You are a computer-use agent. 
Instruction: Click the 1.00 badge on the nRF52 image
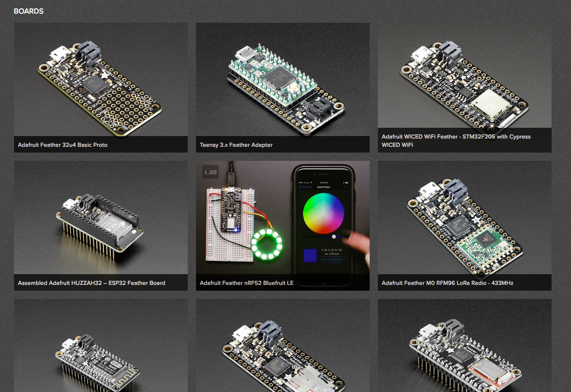(x=210, y=172)
